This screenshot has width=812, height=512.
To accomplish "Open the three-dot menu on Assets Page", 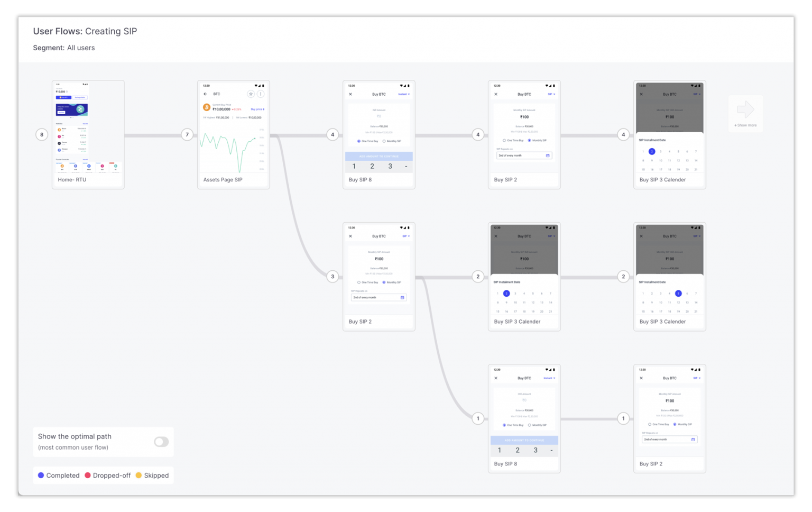I will click(261, 94).
